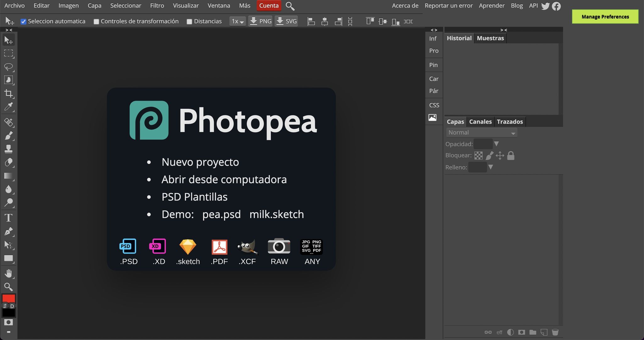Image resolution: width=644 pixels, height=340 pixels.
Task: Click the Text tool in sidebar
Action: pyautogui.click(x=8, y=218)
